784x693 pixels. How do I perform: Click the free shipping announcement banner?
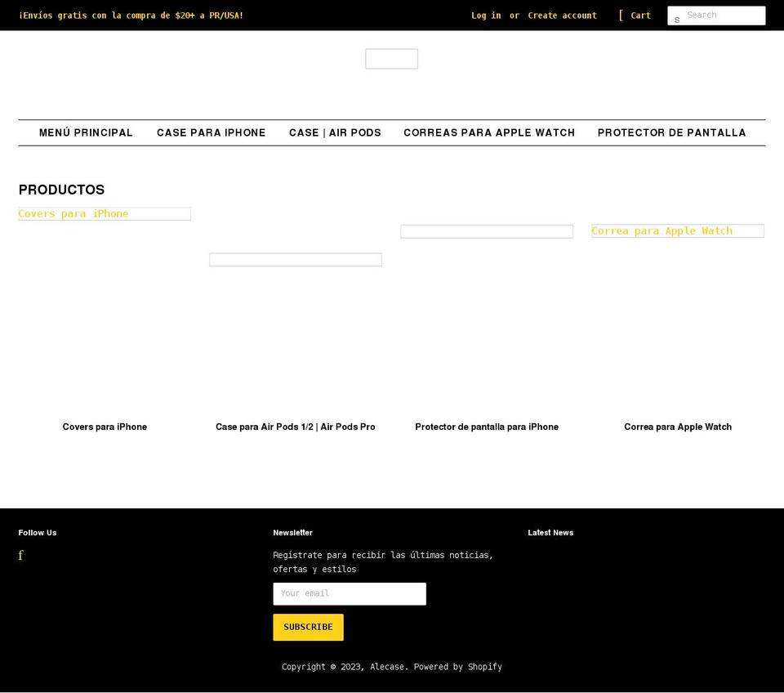(131, 15)
